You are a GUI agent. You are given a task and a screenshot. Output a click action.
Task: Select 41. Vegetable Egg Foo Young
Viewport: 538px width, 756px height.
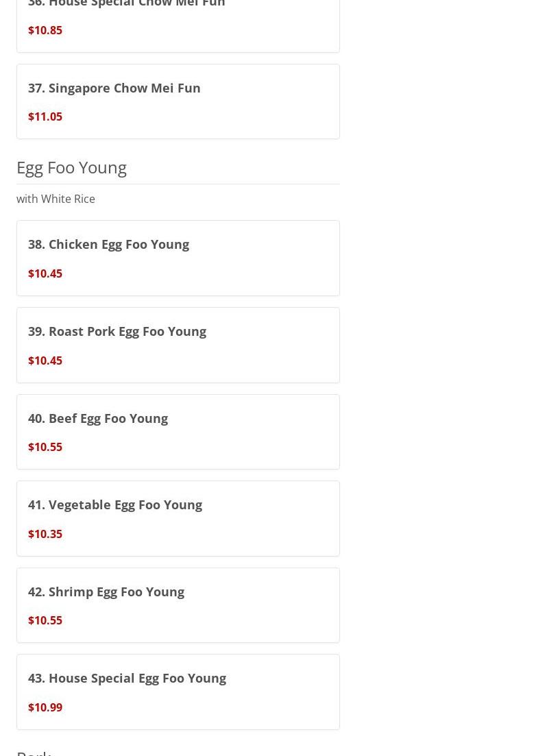[x=114, y=504]
